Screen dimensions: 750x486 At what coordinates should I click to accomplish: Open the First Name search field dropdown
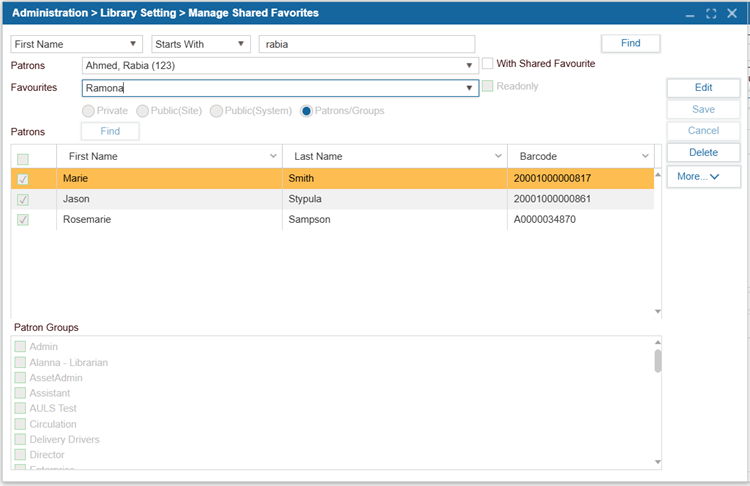(77, 44)
